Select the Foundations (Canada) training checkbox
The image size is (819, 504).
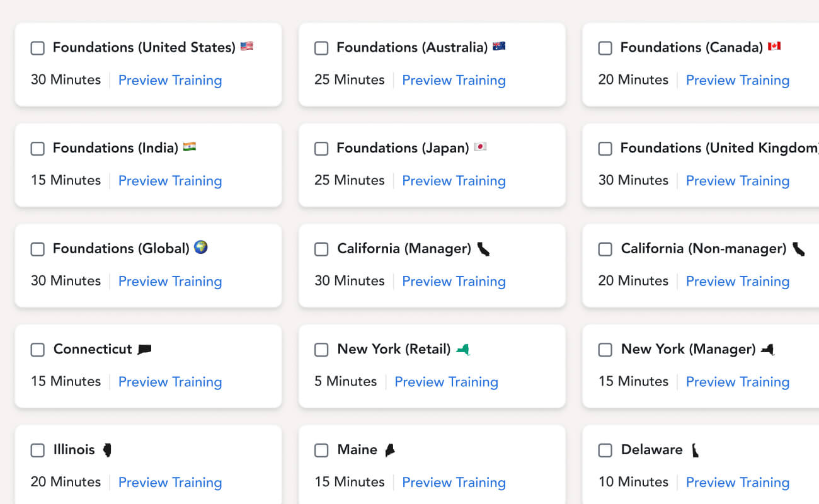pyautogui.click(x=605, y=48)
